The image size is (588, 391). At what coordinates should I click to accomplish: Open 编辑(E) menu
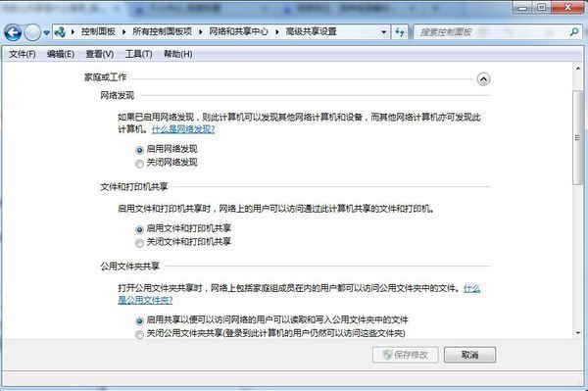[61, 54]
